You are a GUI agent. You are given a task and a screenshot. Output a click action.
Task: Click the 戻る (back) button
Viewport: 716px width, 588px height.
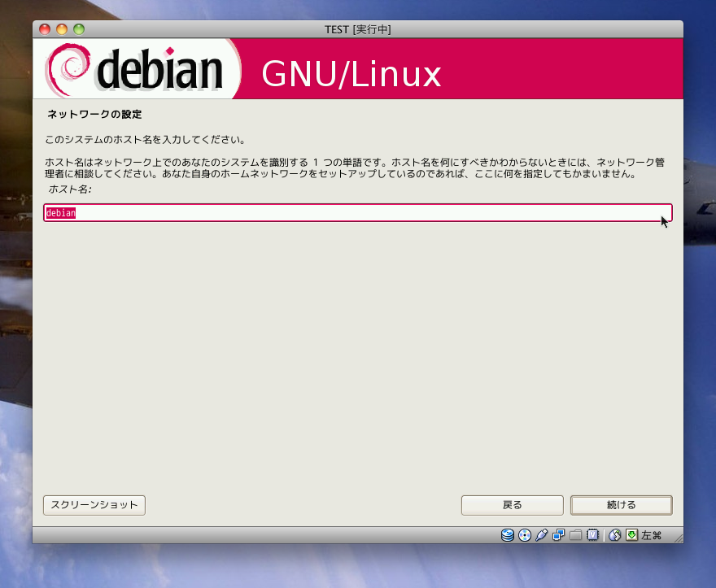pos(513,505)
